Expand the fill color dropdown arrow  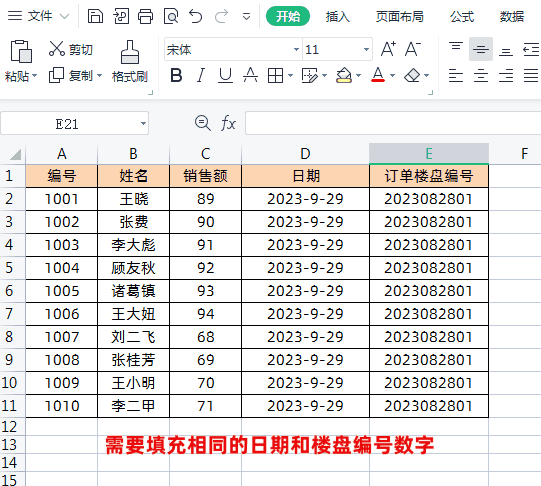click(x=359, y=75)
